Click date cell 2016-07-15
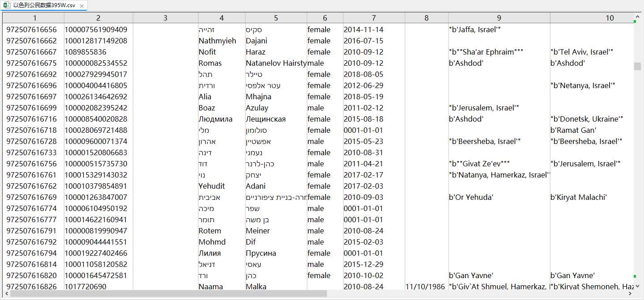This screenshot has height=300, width=644. [363, 41]
